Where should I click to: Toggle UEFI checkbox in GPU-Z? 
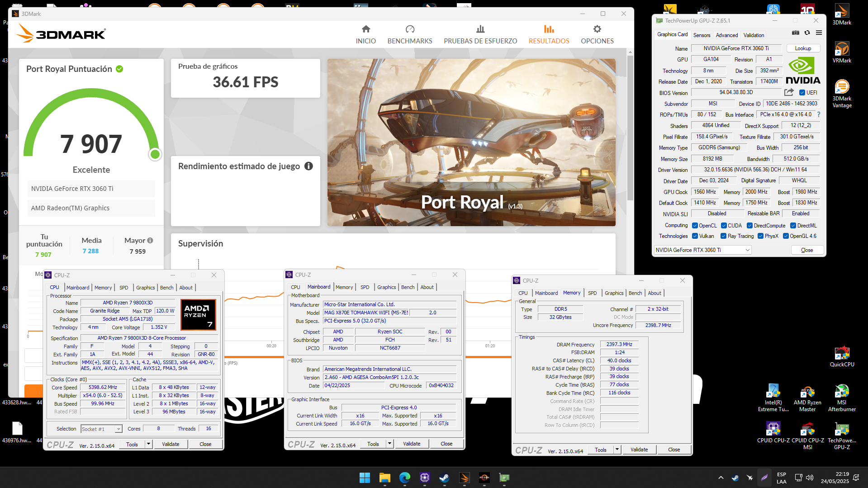(x=802, y=93)
